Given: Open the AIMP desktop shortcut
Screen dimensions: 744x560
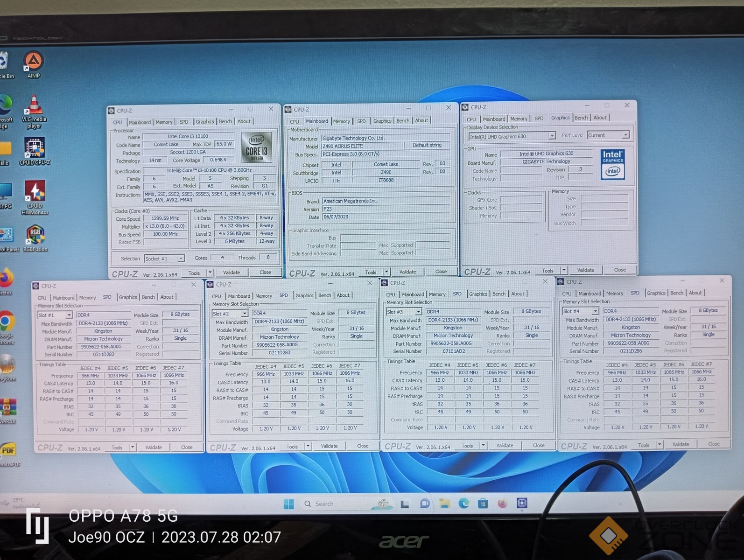Looking at the screenshot, I should click(x=34, y=64).
